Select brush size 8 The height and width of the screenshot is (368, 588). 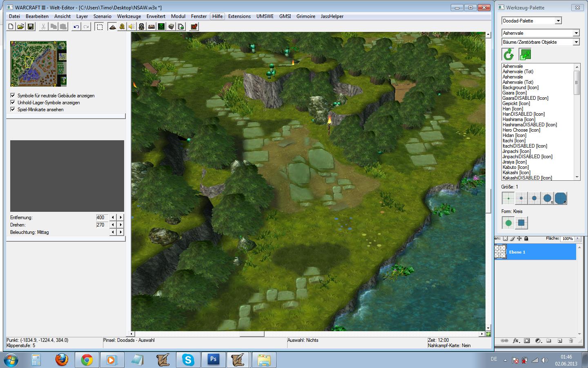click(x=561, y=198)
